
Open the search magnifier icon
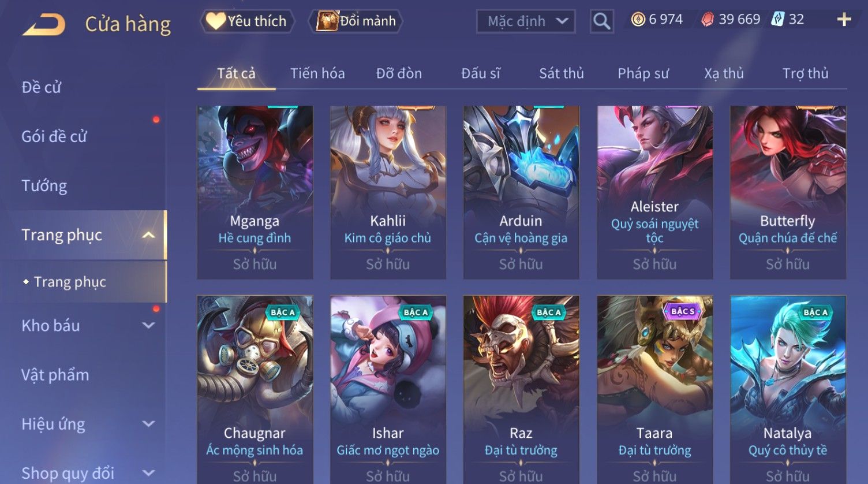601,21
